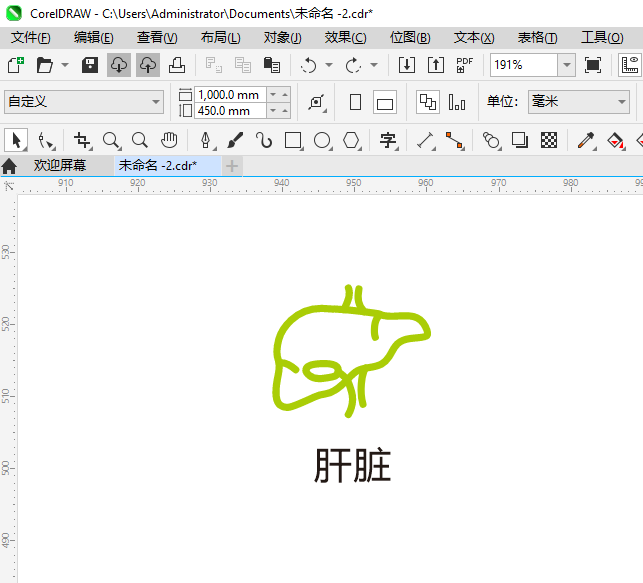
Task: Select the Color Eyedropper tool
Action: [586, 141]
